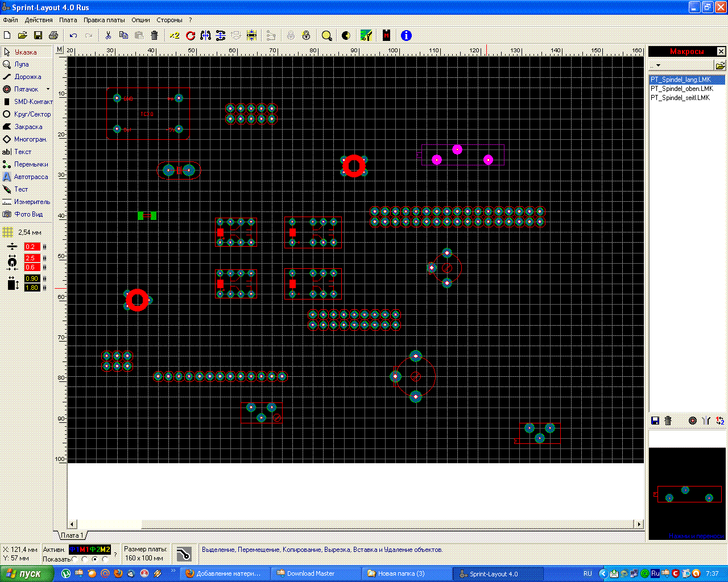
Task: Select the Закраска fill tool
Action: 27,127
